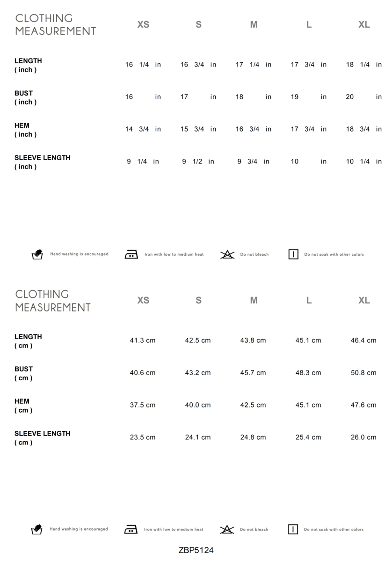This screenshot has height=562, width=392.
Task: Select the iron icon under the cm chart
Action: click(x=131, y=530)
